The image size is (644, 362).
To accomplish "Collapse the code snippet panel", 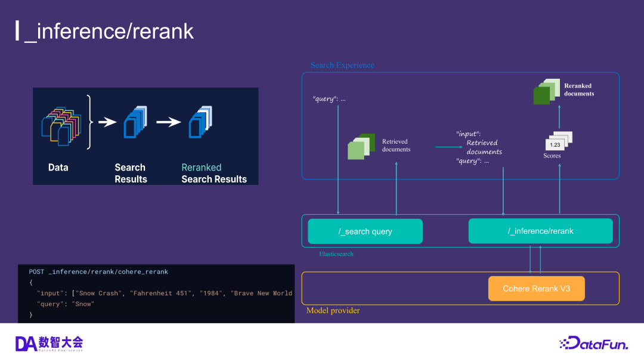I will pos(156,293).
